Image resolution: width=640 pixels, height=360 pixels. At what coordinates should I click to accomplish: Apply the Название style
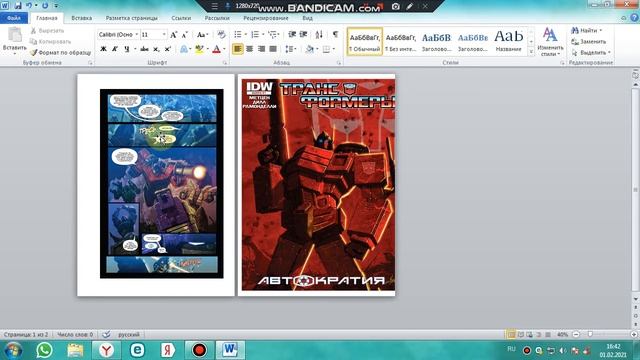click(x=509, y=42)
